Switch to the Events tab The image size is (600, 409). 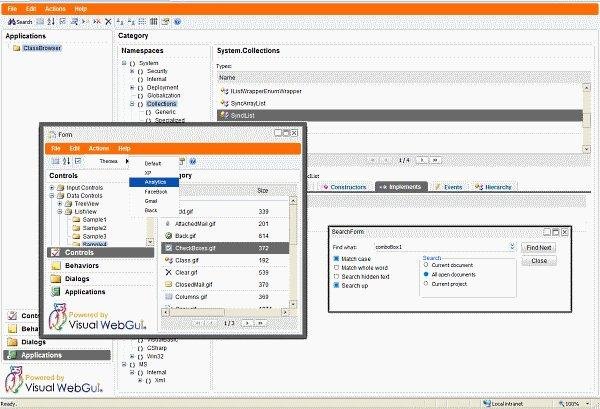pos(449,187)
